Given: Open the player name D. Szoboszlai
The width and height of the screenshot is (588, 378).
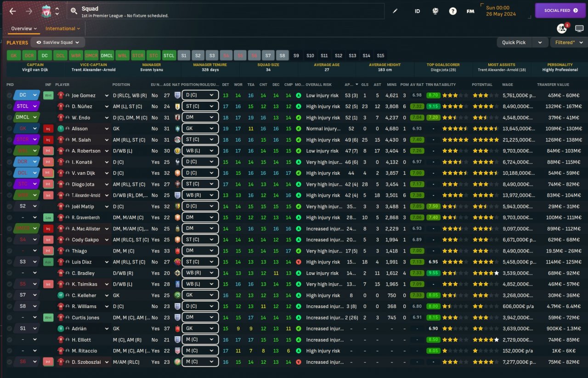Looking at the screenshot, I should pos(86,362).
